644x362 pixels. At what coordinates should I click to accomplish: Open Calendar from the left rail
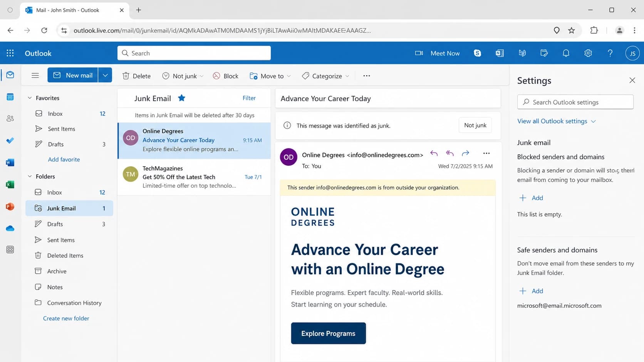pyautogui.click(x=10, y=97)
